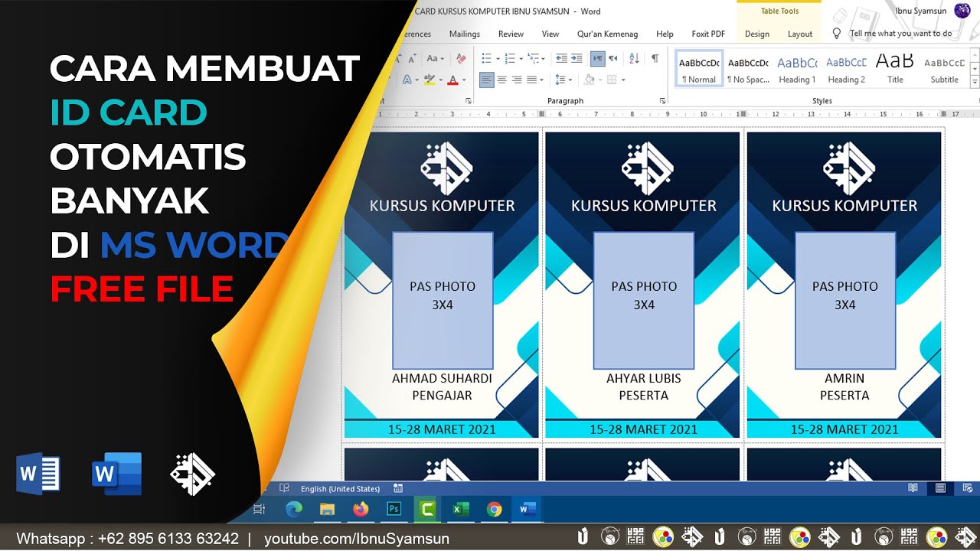The width and height of the screenshot is (980, 551).
Task: Toggle show paragraph marks ¶
Action: pos(655,58)
